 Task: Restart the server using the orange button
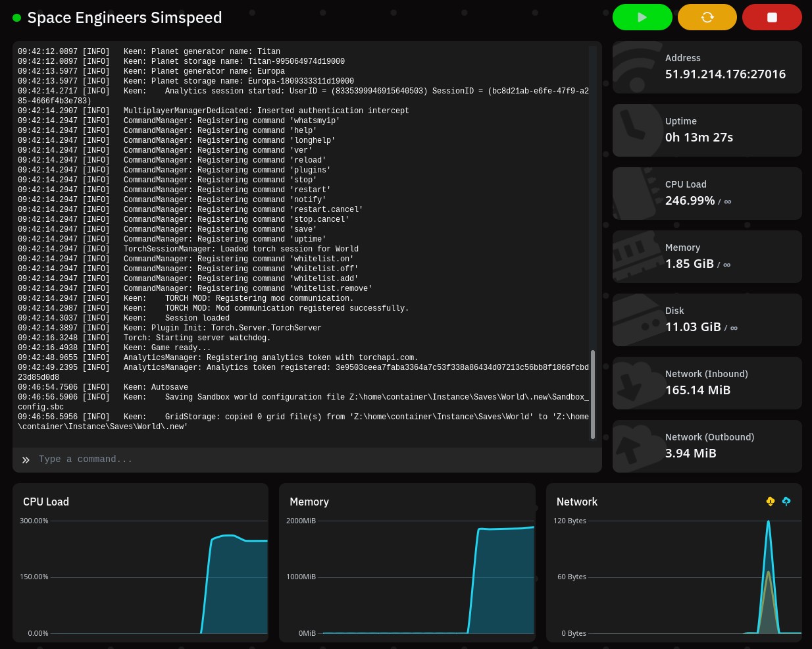click(707, 17)
